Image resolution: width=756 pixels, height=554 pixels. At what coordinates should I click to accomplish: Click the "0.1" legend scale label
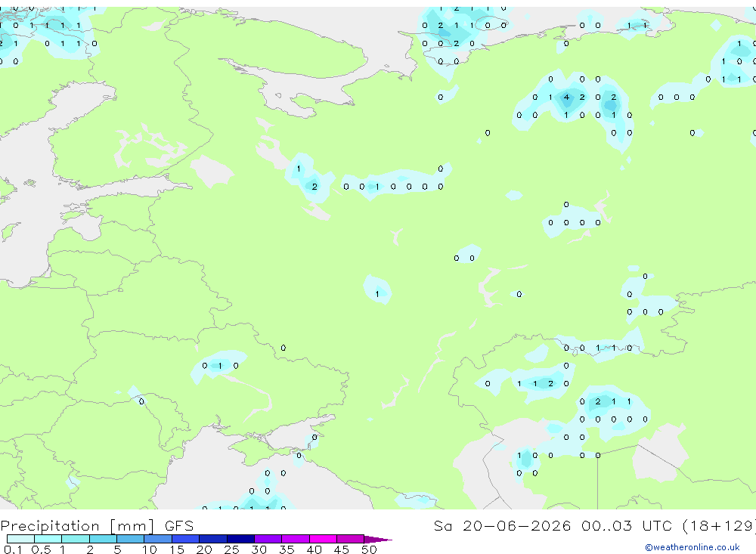click(x=13, y=549)
